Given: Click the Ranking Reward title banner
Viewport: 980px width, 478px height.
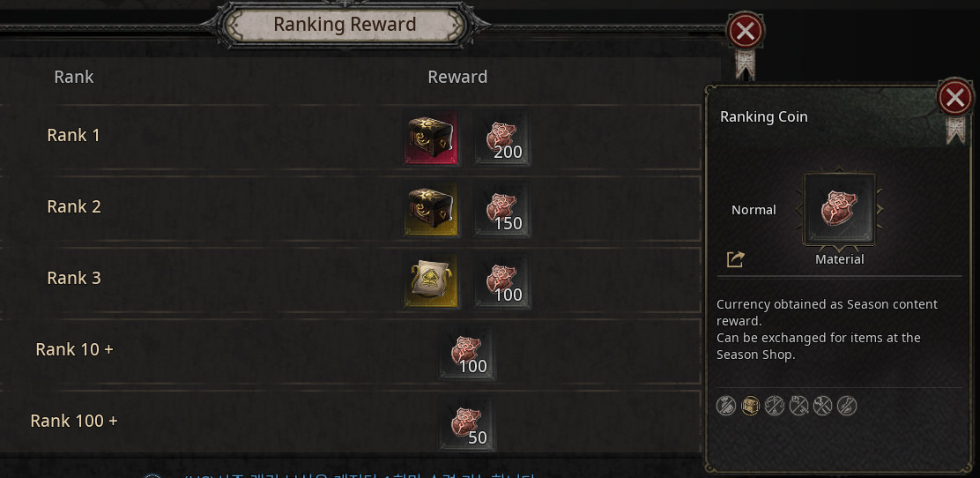Looking at the screenshot, I should [345, 25].
